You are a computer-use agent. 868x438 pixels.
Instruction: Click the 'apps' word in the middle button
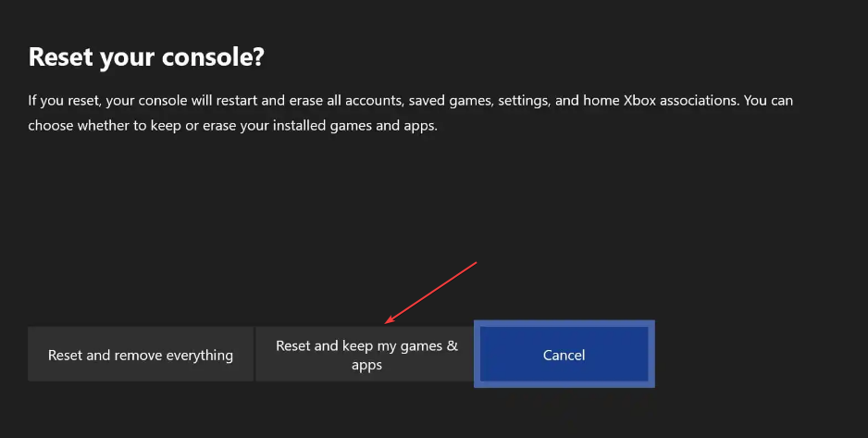[366, 366]
